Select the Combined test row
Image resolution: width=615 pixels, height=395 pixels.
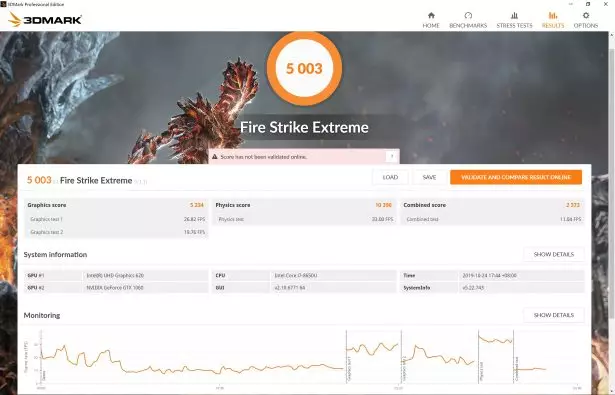click(492, 219)
